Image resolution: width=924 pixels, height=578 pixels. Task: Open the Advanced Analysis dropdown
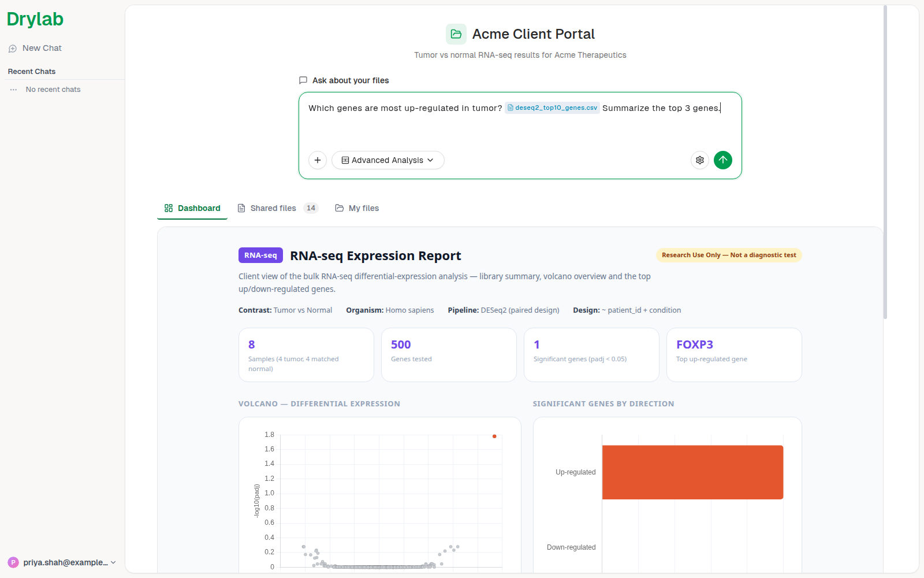coord(388,160)
